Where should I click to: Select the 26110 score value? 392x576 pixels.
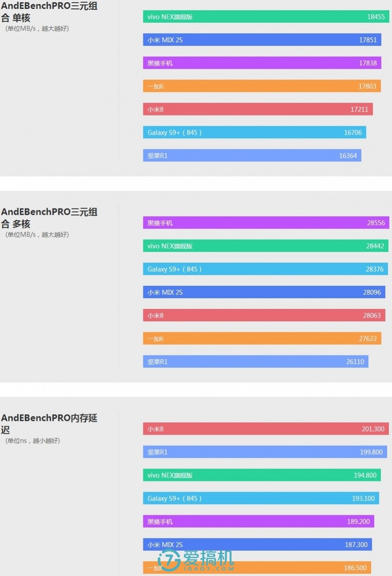355,362
